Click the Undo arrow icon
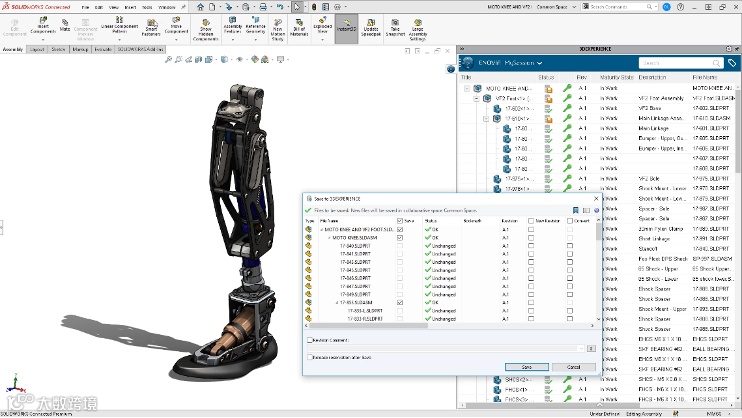Viewport: 742px width, 418px height. tap(280, 7)
